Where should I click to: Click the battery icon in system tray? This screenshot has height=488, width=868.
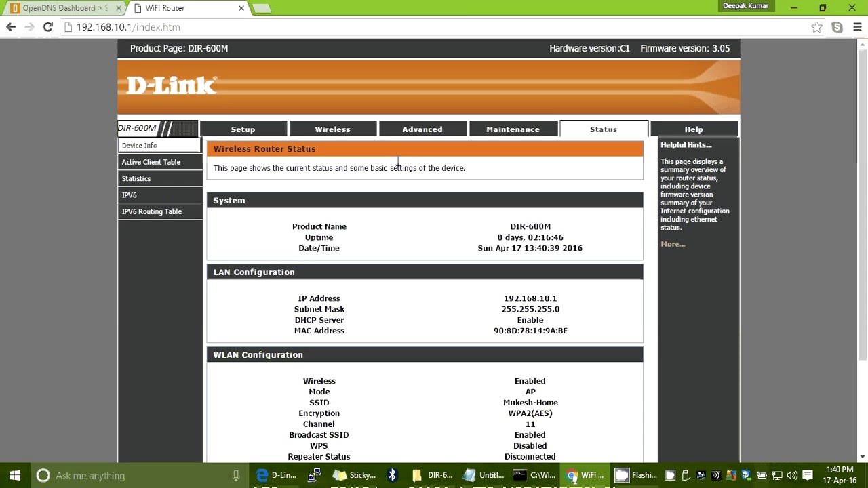[x=762, y=475]
